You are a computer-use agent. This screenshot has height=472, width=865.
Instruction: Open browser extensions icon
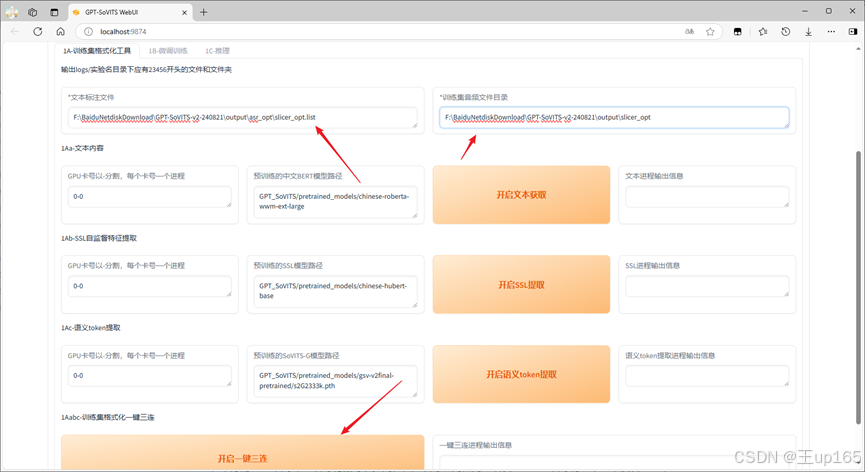738,31
